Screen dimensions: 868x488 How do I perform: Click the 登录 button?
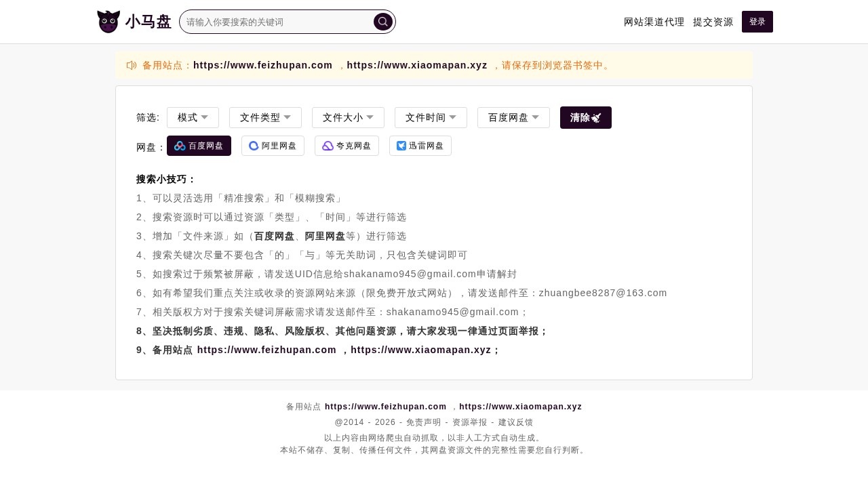point(757,22)
